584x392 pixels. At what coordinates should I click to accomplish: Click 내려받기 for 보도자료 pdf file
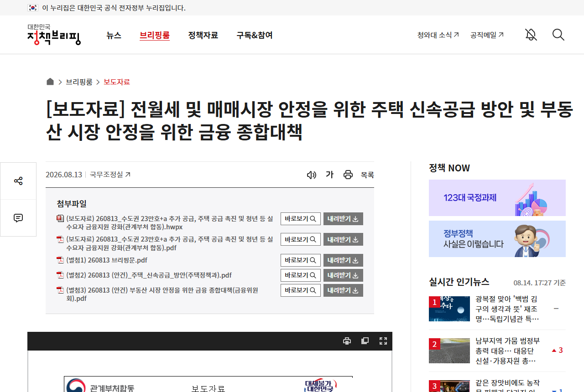pyautogui.click(x=343, y=239)
